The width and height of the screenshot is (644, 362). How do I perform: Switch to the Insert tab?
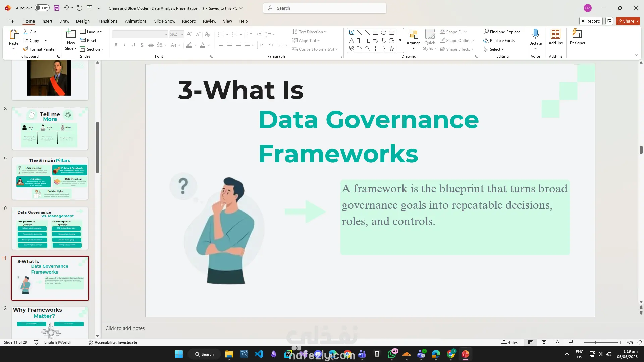(x=47, y=21)
